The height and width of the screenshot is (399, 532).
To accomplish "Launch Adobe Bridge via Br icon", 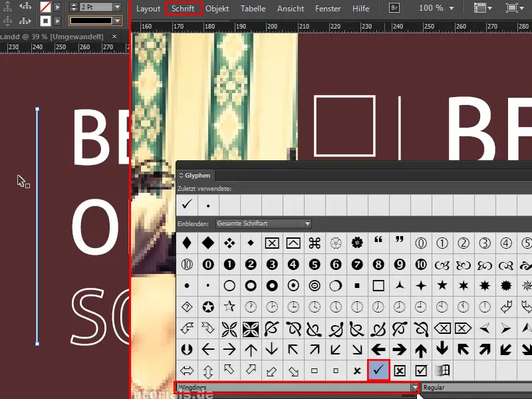I will 394,8.
